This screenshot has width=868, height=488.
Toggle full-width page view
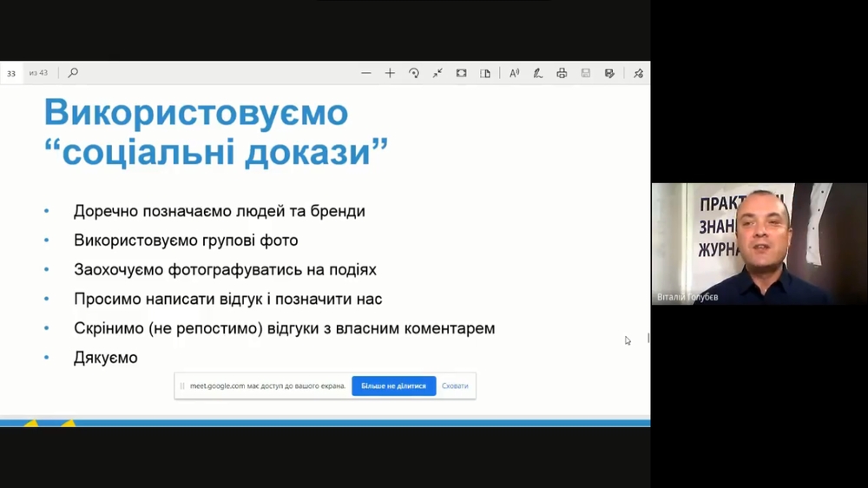(x=462, y=74)
